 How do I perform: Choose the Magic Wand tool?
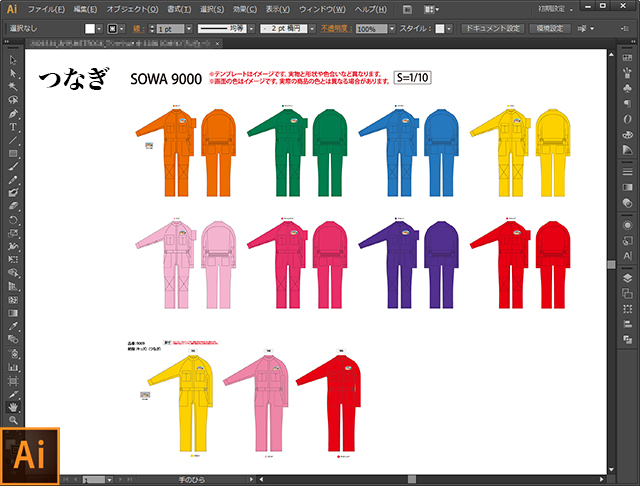[x=13, y=87]
